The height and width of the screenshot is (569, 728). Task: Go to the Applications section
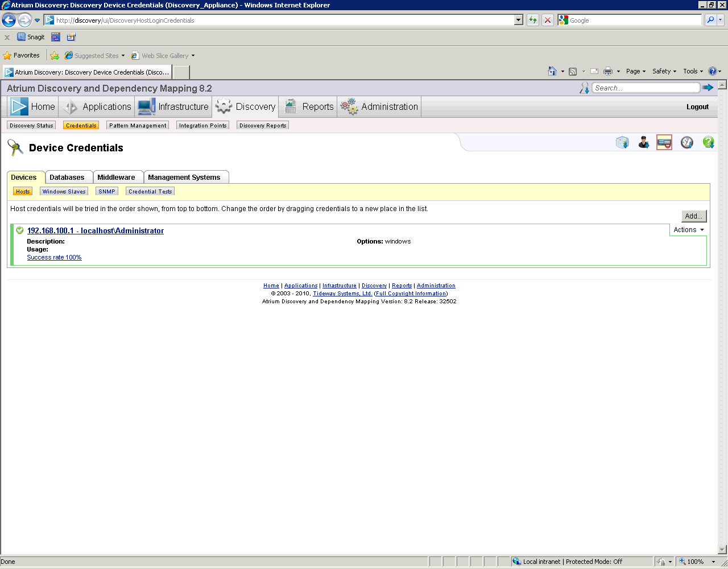tap(97, 106)
